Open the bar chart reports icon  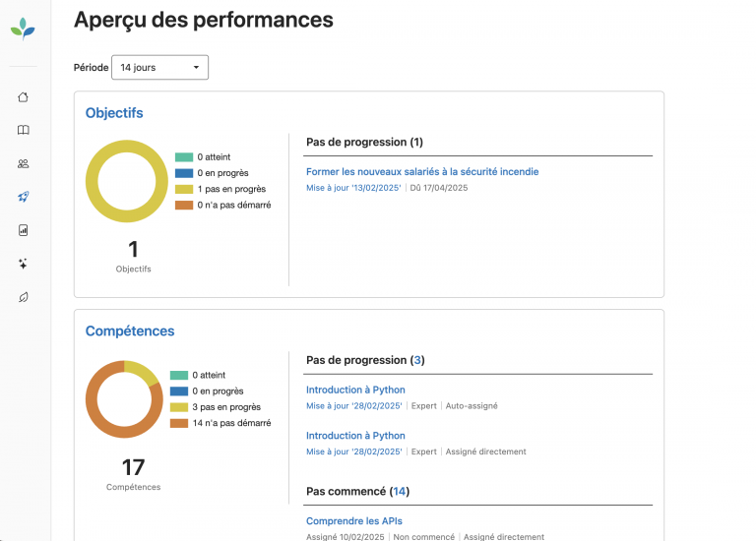coord(24,230)
